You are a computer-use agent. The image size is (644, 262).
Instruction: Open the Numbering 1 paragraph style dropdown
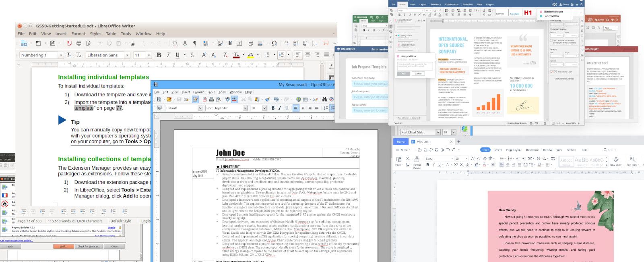click(x=61, y=55)
